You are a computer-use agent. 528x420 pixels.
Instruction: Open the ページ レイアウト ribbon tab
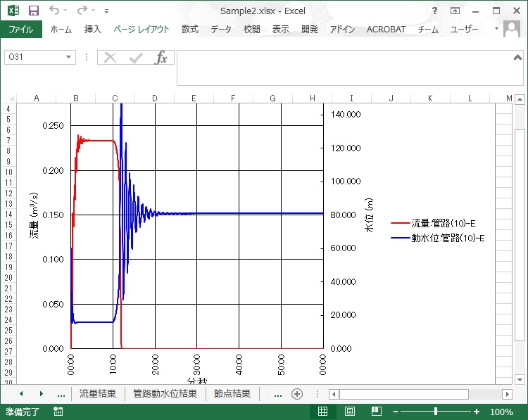pyautogui.click(x=142, y=30)
